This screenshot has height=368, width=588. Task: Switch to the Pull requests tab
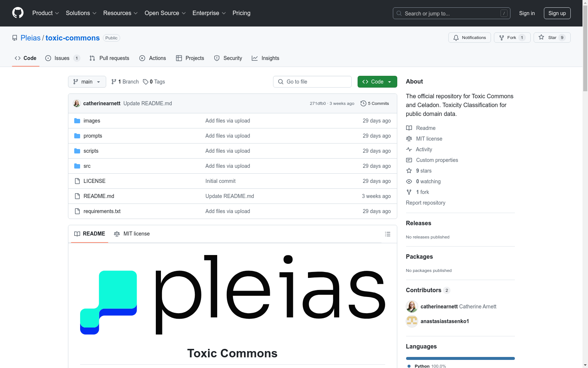click(110, 58)
